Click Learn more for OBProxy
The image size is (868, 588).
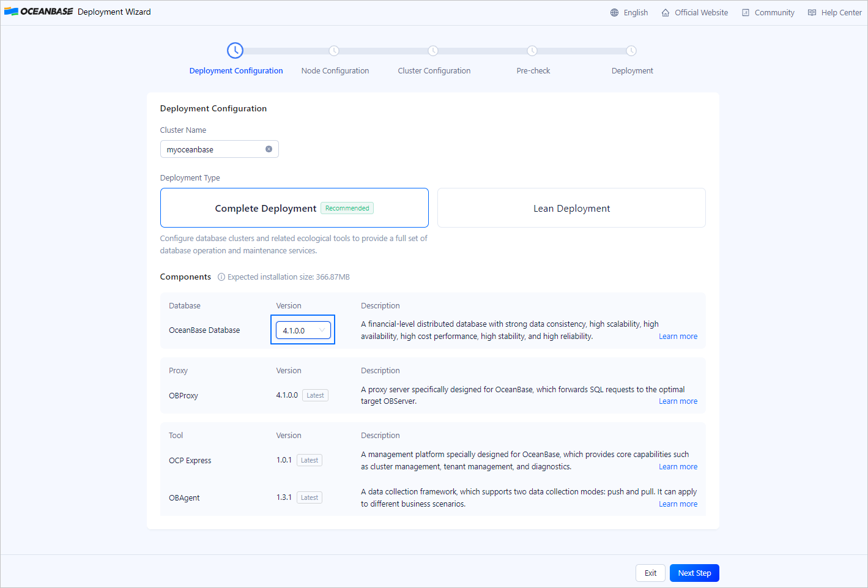pos(678,401)
